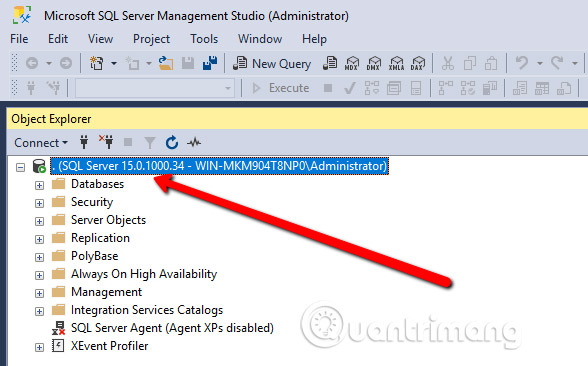Open the Tools menu
The height and width of the screenshot is (366, 588).
point(204,39)
